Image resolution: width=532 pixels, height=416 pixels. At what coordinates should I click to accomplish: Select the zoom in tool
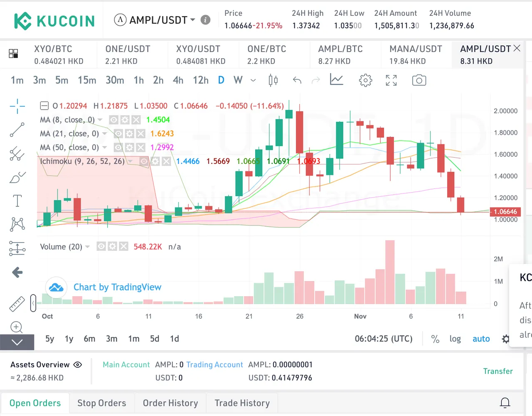click(x=17, y=327)
